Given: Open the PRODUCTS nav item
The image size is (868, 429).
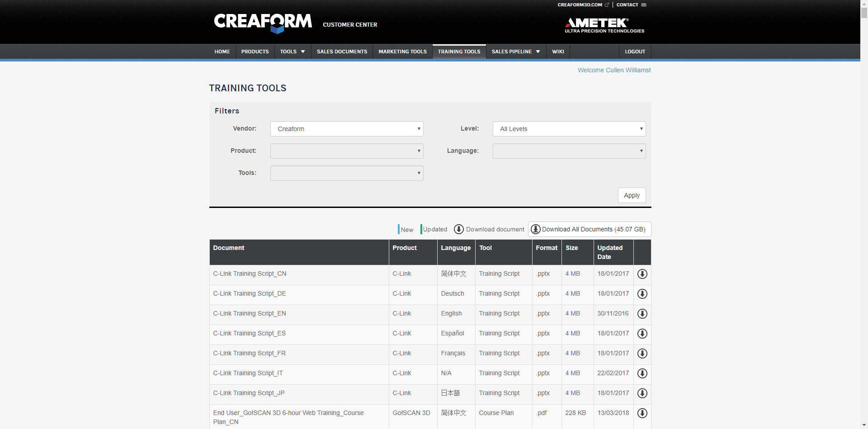Looking at the screenshot, I should (255, 52).
